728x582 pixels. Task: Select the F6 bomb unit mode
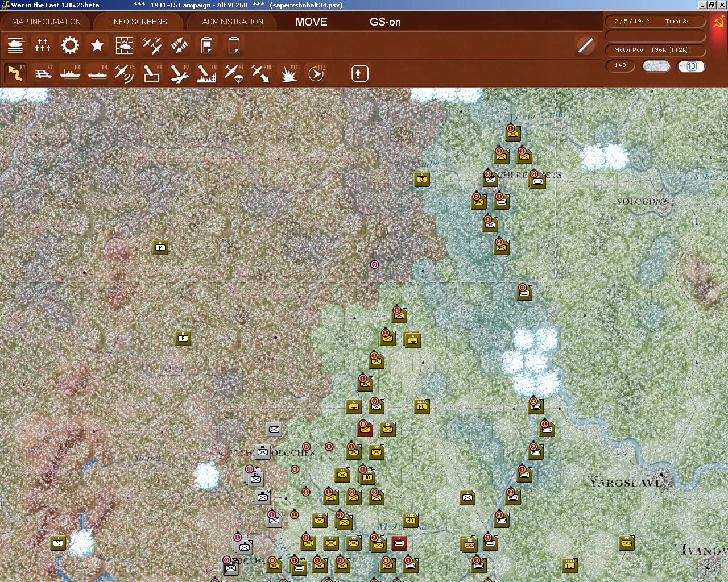point(152,73)
